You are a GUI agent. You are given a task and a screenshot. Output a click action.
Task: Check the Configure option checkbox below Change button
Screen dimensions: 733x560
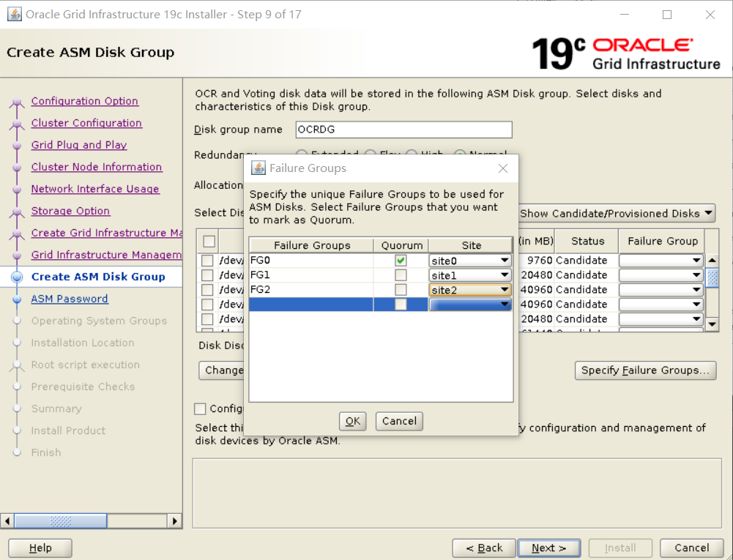coord(200,408)
